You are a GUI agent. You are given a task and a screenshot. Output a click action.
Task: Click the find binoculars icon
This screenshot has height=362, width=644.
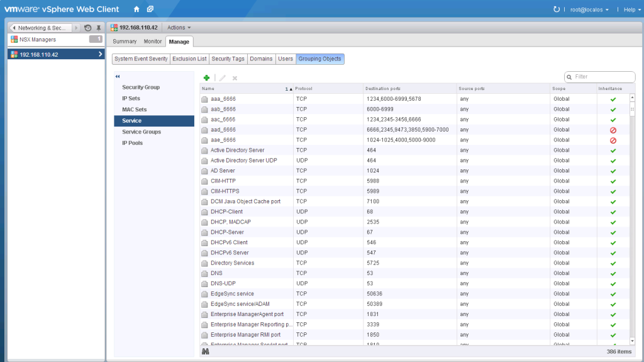coord(206,351)
